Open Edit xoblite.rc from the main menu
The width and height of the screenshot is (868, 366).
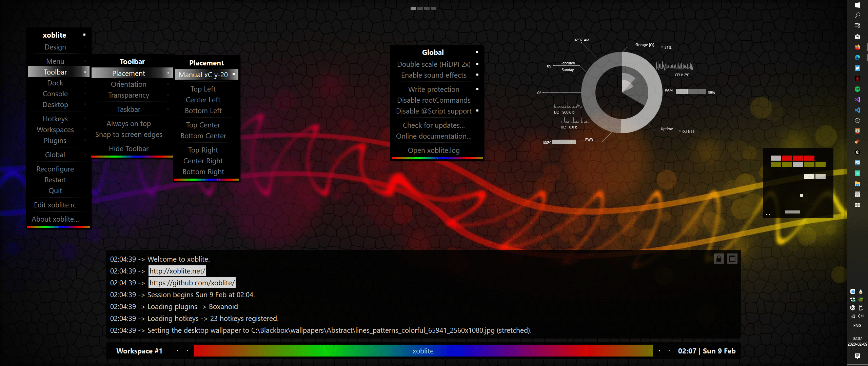pos(55,205)
